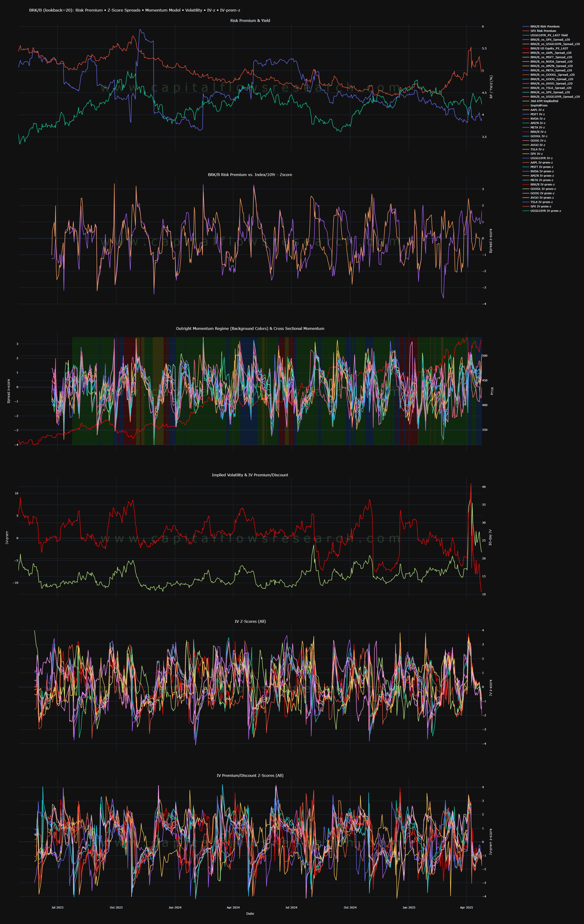Click the 'Risk Premium & Yield' chart title
Viewport: 584px width, 924px height.
250,21
